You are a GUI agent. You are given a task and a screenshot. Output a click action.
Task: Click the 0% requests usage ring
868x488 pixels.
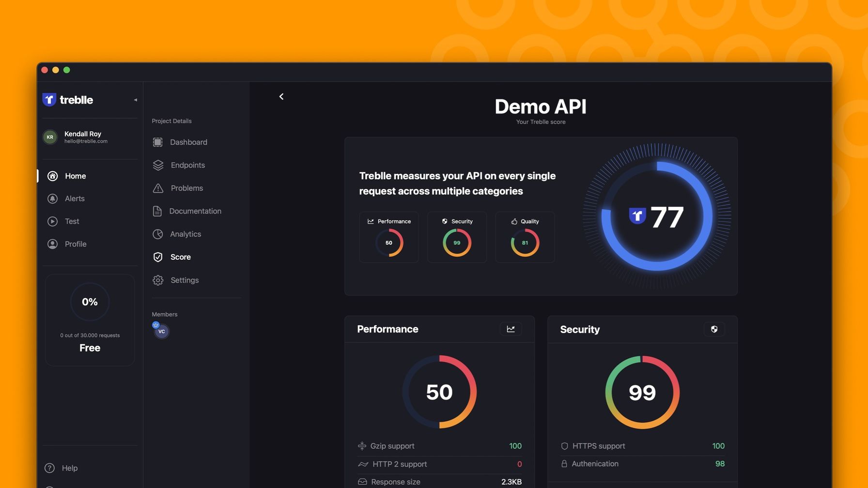point(90,302)
